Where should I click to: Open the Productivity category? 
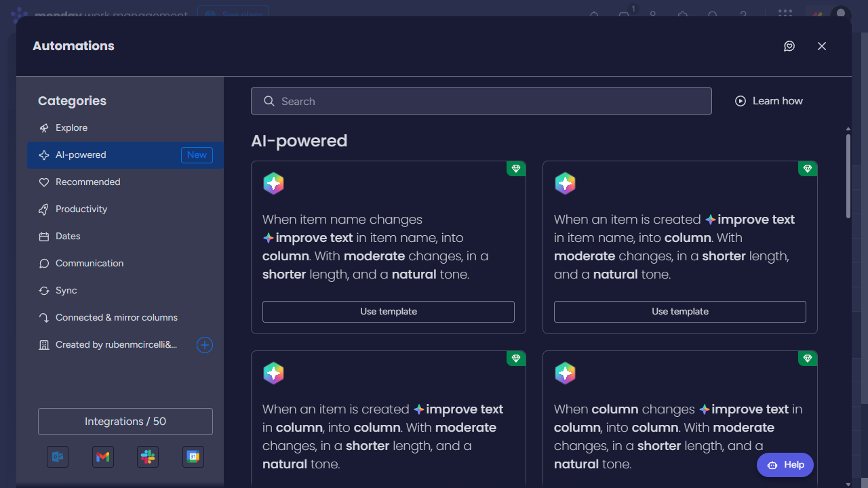[81, 209]
